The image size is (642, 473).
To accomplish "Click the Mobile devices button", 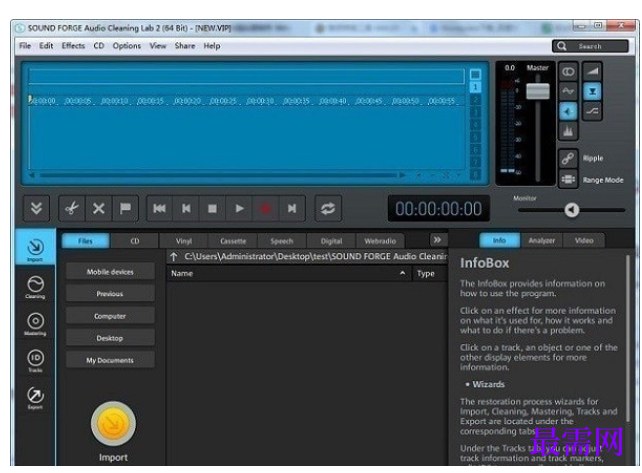I will (x=110, y=272).
